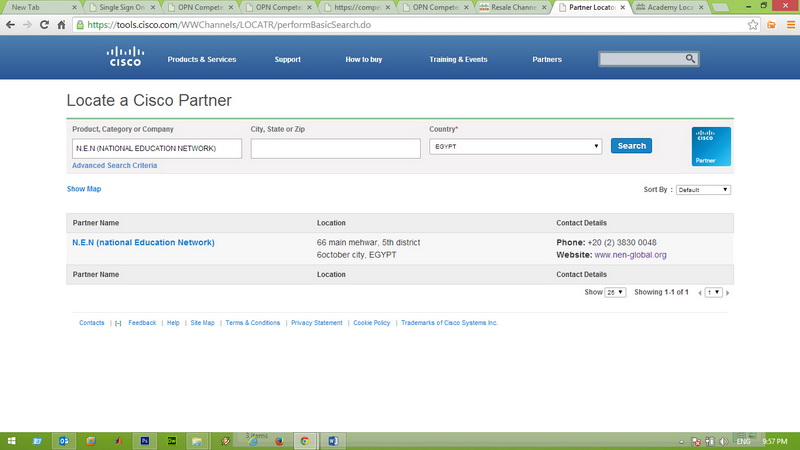Click the Product, Category or Company field
The height and width of the screenshot is (450, 800).
click(157, 148)
